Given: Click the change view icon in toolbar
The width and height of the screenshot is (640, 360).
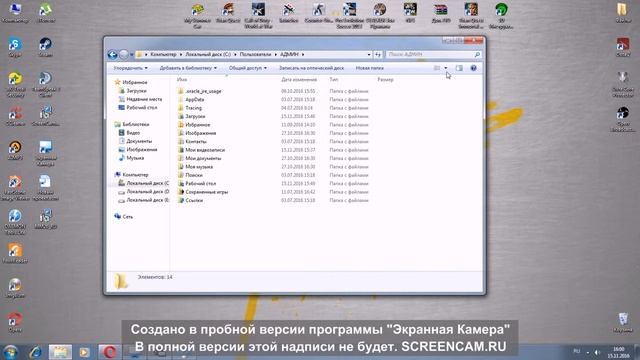Looking at the screenshot, I should tap(437, 68).
